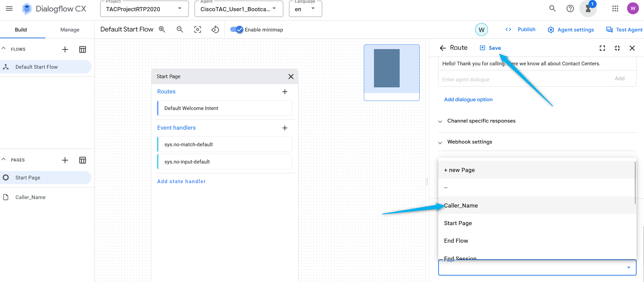
Task: Open the Google apps grid
Action: point(615,8)
